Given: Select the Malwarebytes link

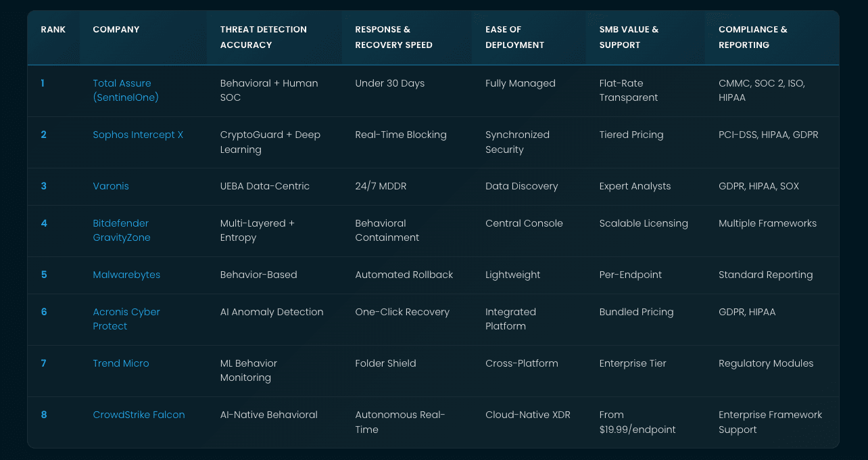Looking at the screenshot, I should (126, 275).
